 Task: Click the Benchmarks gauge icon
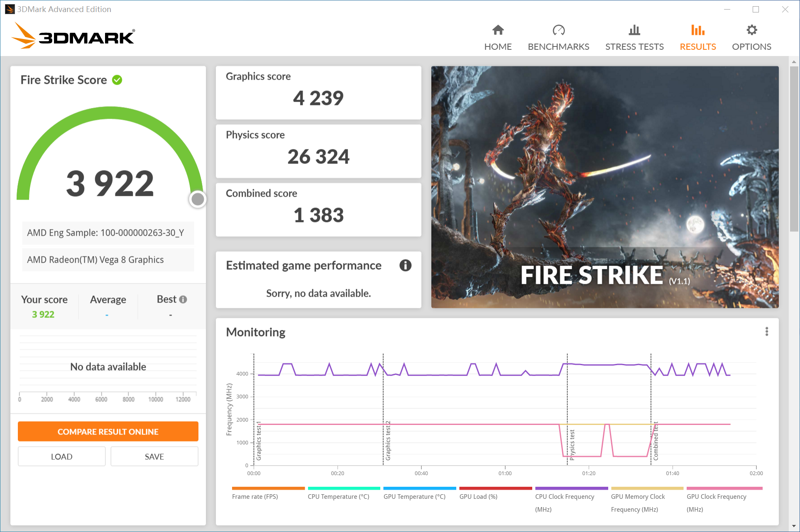click(x=559, y=30)
